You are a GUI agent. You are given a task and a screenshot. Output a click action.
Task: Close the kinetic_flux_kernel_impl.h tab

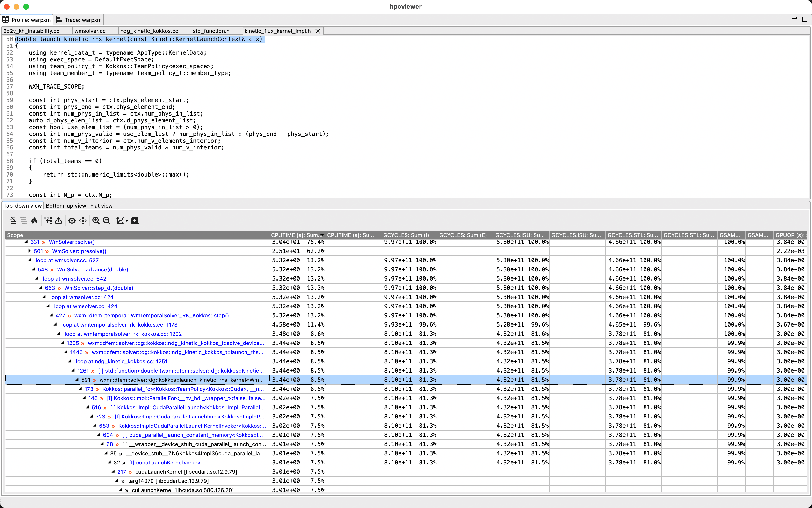point(318,31)
